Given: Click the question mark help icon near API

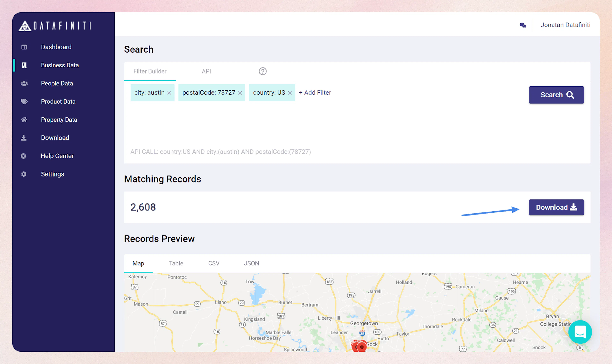Looking at the screenshot, I should (x=262, y=71).
